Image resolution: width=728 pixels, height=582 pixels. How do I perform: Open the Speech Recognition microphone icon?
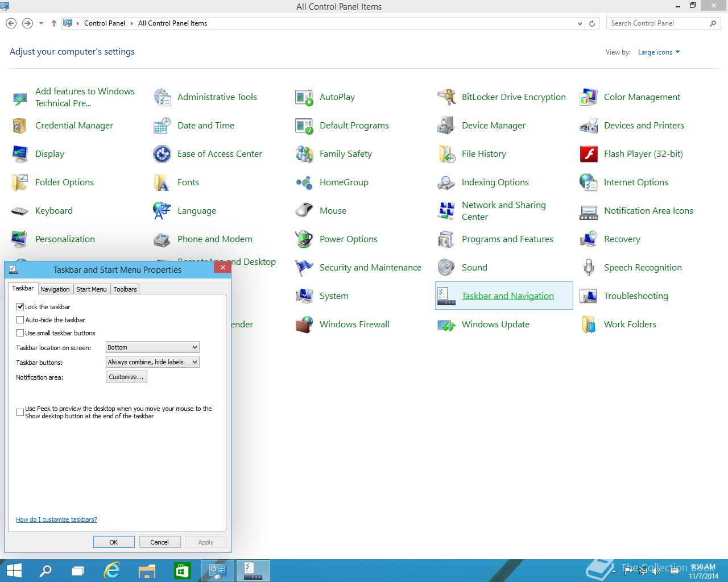(x=589, y=268)
